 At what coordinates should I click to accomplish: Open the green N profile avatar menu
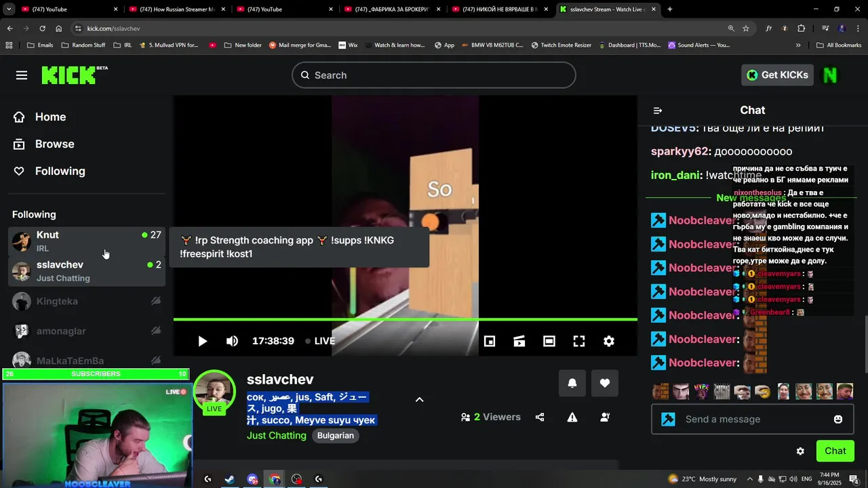(x=830, y=75)
